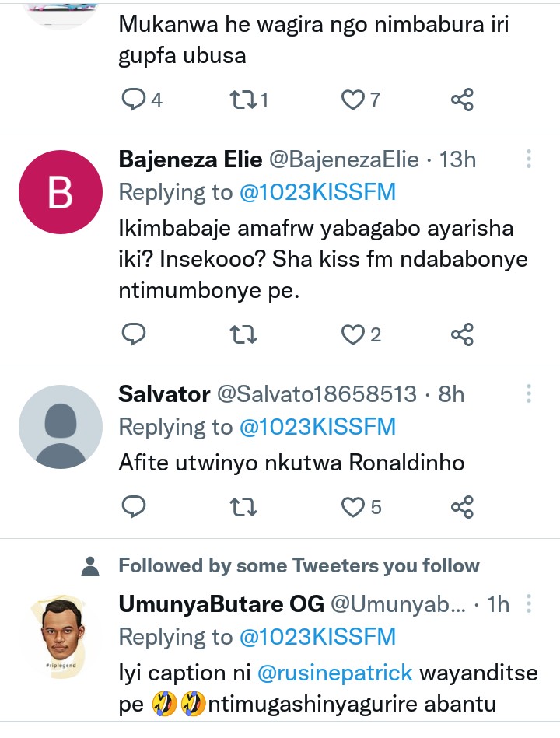Share the top tweet with 7 likes
560x738 pixels.
(x=462, y=100)
